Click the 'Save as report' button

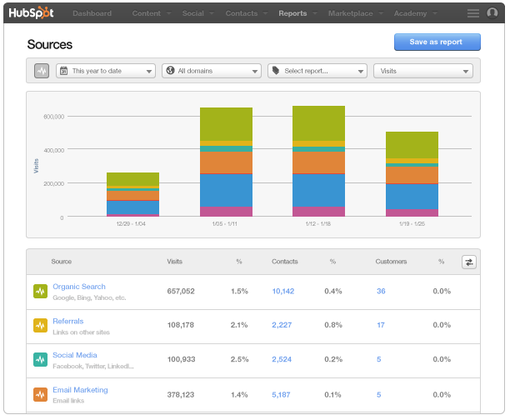437,42
